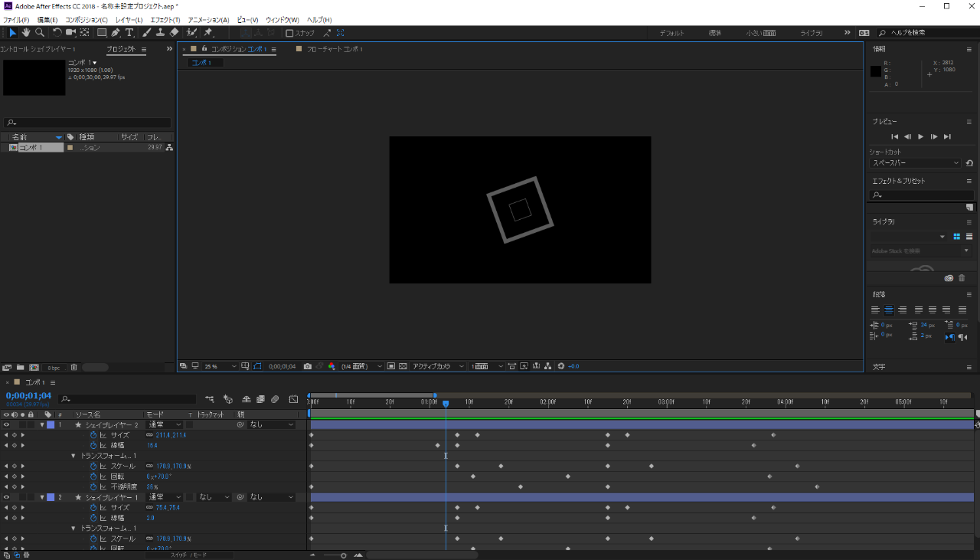Click the fast previews icon in viewer footer
Image resolution: width=980 pixels, height=560 pixels.
(x=524, y=366)
